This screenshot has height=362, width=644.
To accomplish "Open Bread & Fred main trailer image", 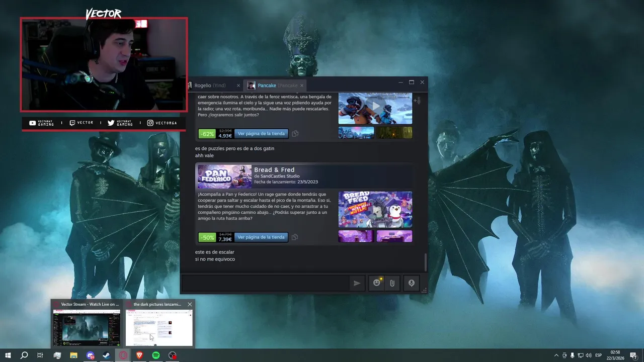I will click(x=375, y=209).
